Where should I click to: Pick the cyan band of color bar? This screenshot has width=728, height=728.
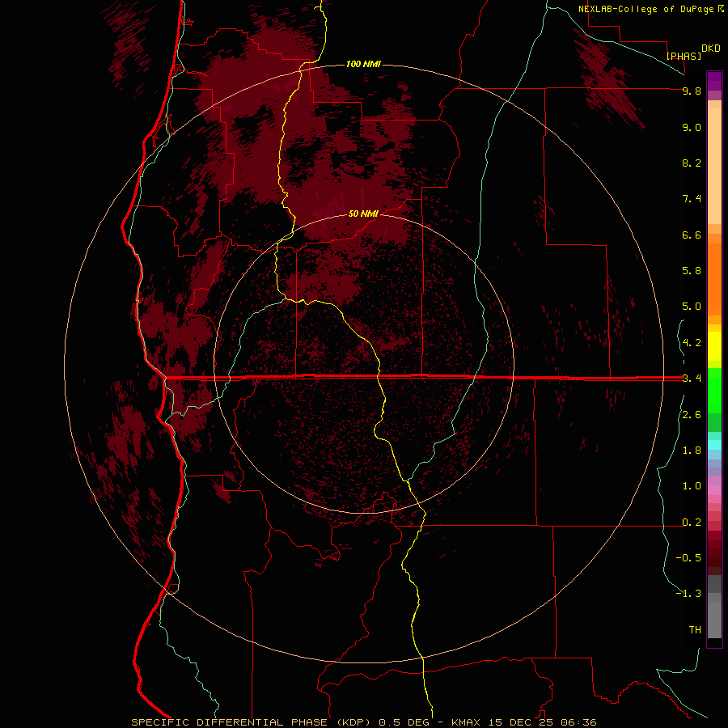pos(714,444)
